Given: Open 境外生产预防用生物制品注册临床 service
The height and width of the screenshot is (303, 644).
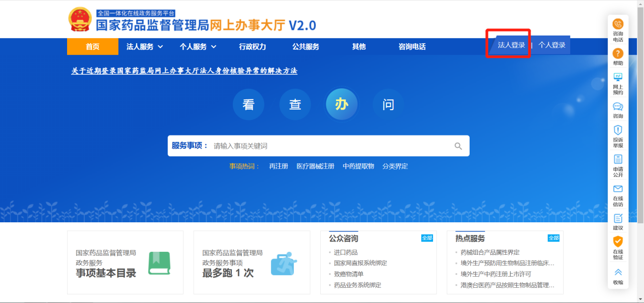Looking at the screenshot, I should (x=507, y=263).
